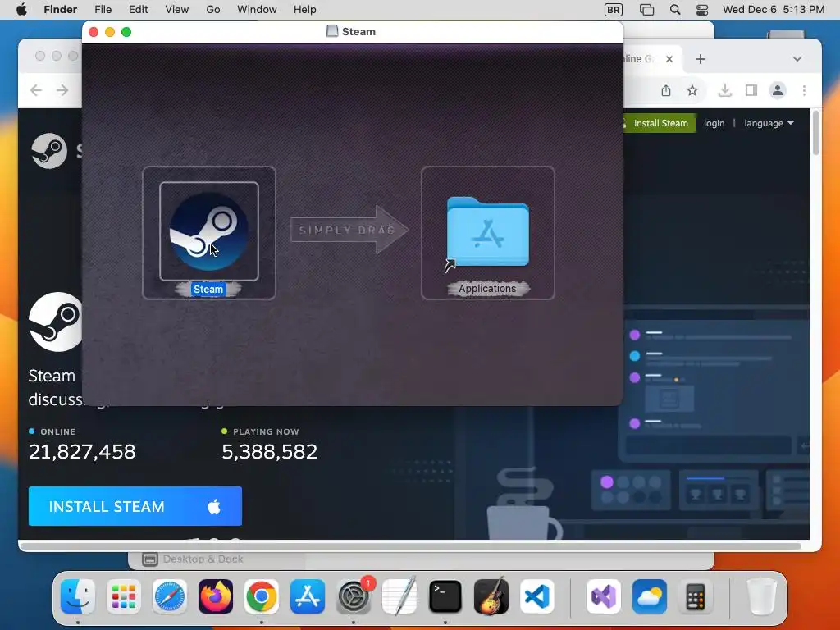Open the Chrome downloads icon

[725, 90]
